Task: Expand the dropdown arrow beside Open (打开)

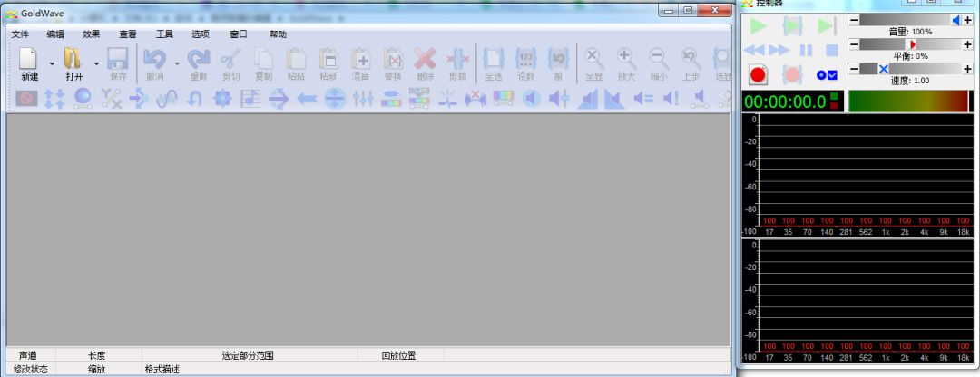Action: pos(96,63)
